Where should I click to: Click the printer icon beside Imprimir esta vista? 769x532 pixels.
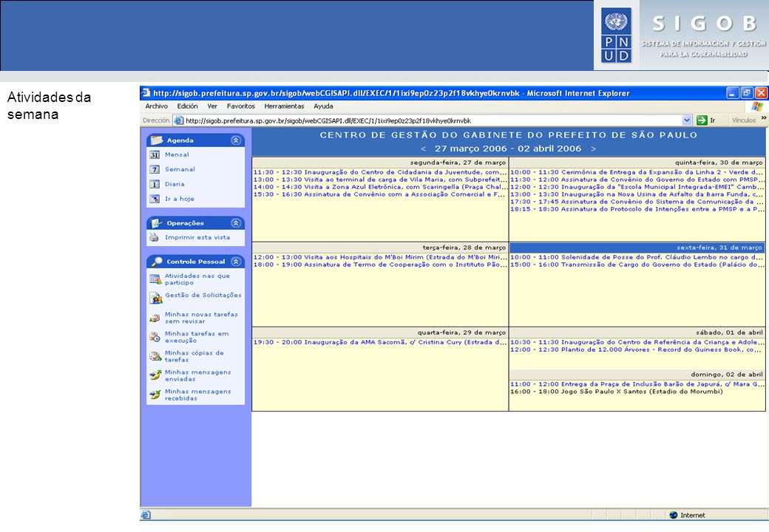(155, 238)
